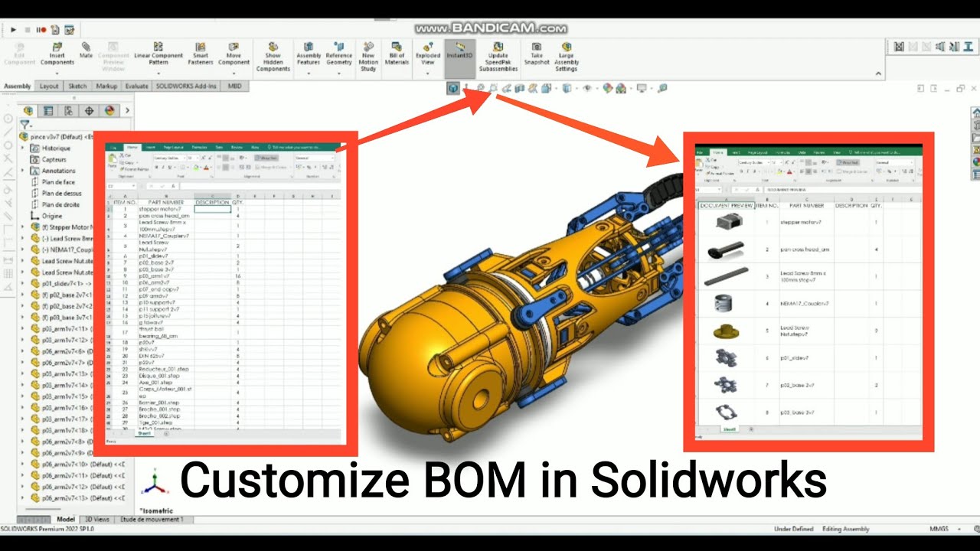Click Show Hidden Components
The image size is (980, 551).
273,57
